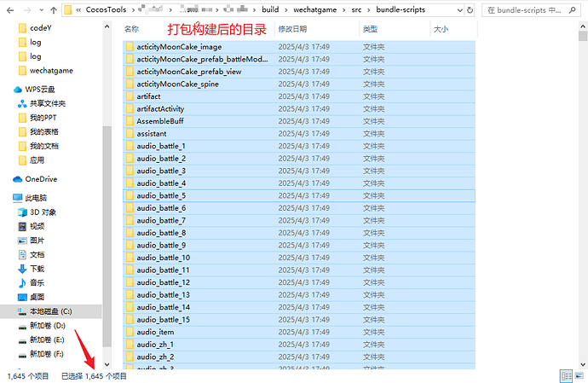This screenshot has width=588, height=383.
Task: Open 共享文件夹 in navigation pane
Action: click(42, 103)
